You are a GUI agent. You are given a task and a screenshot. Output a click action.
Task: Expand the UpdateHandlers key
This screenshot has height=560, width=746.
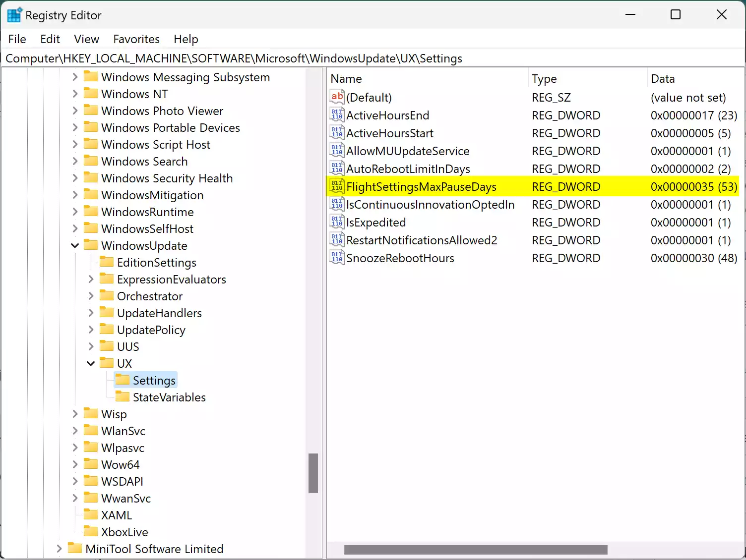[x=91, y=313]
